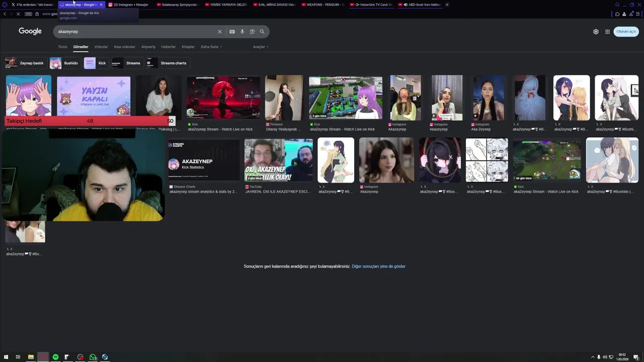Open the Windows Start menu
Image resolution: width=644 pixels, height=362 pixels.
[x=6, y=357]
